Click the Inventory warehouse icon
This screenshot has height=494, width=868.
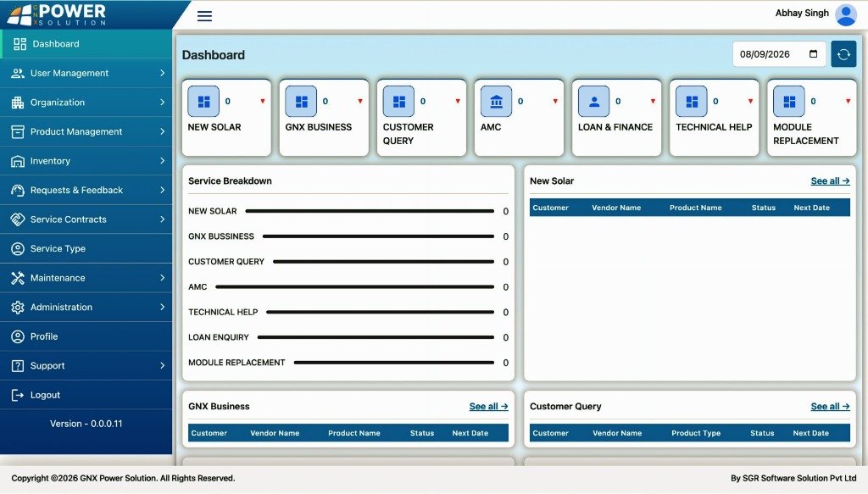click(x=18, y=161)
